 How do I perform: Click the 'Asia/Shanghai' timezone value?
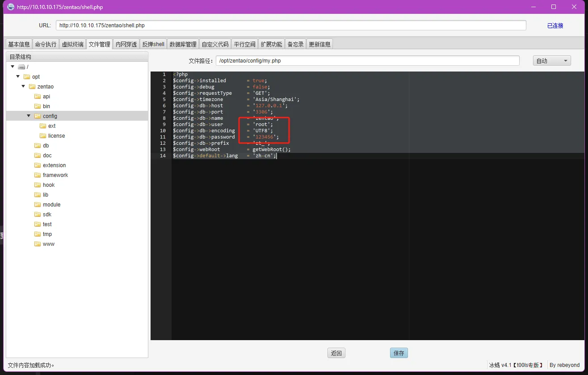click(x=276, y=99)
